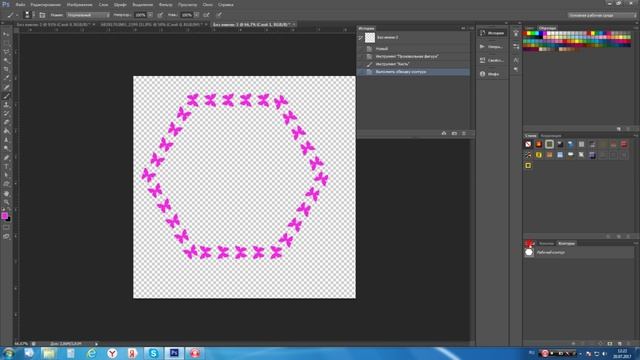Click the black background color swatch
The image size is (640, 360).
click(8, 220)
